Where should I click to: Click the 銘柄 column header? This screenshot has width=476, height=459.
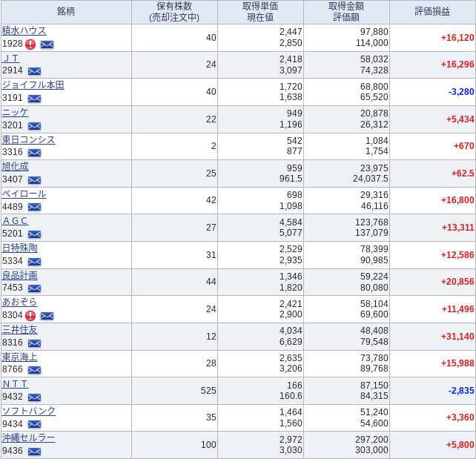[66, 12]
